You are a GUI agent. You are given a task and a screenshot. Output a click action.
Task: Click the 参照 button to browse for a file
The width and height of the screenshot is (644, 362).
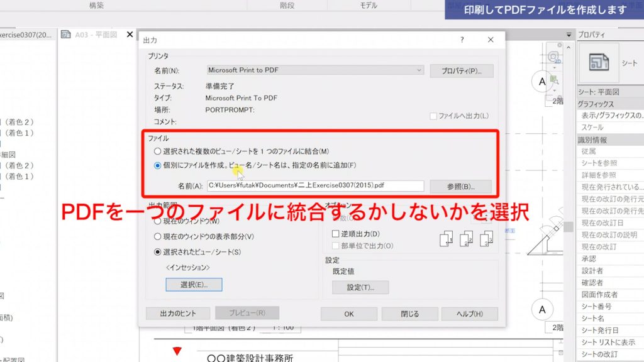point(461,186)
